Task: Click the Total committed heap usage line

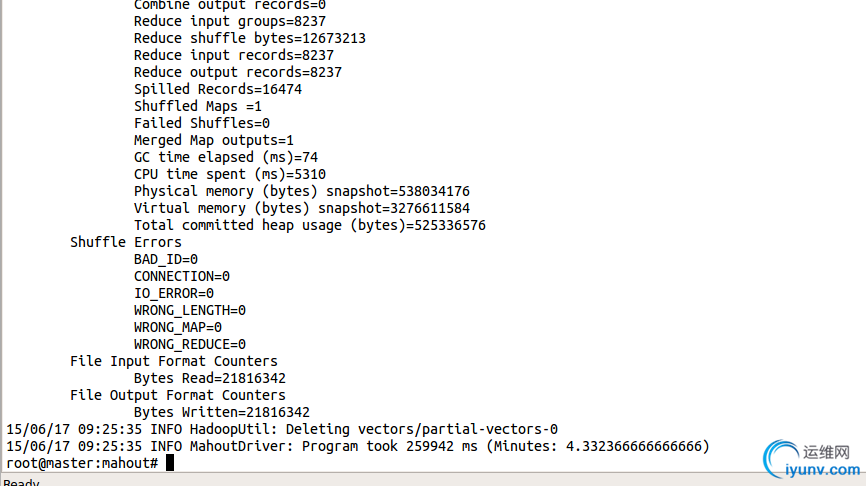Action: (309, 225)
